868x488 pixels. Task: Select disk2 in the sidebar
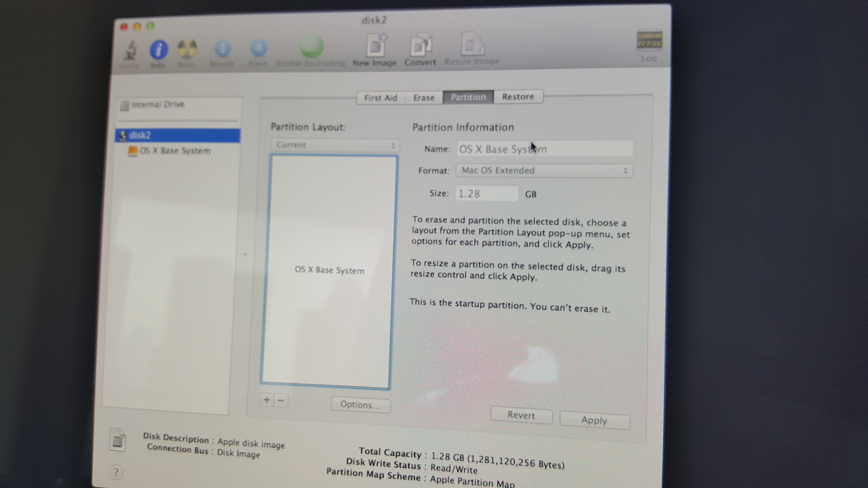[x=178, y=135]
